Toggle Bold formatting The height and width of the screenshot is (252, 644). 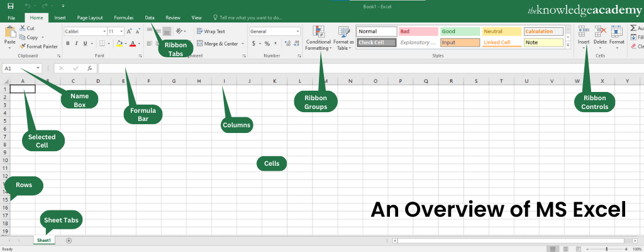click(67, 43)
